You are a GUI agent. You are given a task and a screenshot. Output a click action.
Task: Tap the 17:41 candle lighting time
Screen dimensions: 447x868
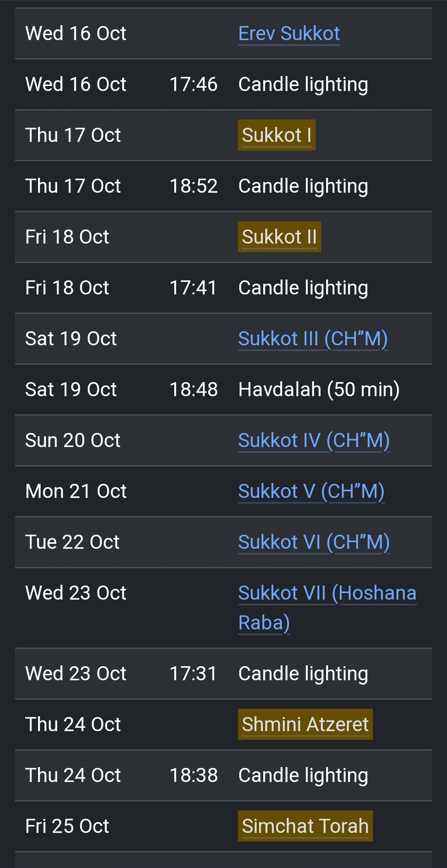(x=193, y=288)
